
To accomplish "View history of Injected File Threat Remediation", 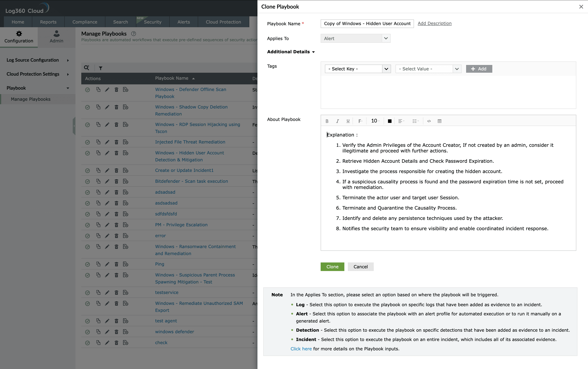I will click(125, 142).
